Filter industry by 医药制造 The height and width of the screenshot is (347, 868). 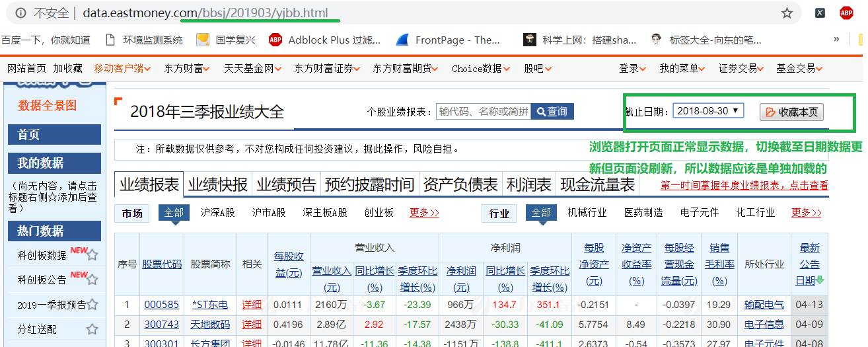point(643,212)
